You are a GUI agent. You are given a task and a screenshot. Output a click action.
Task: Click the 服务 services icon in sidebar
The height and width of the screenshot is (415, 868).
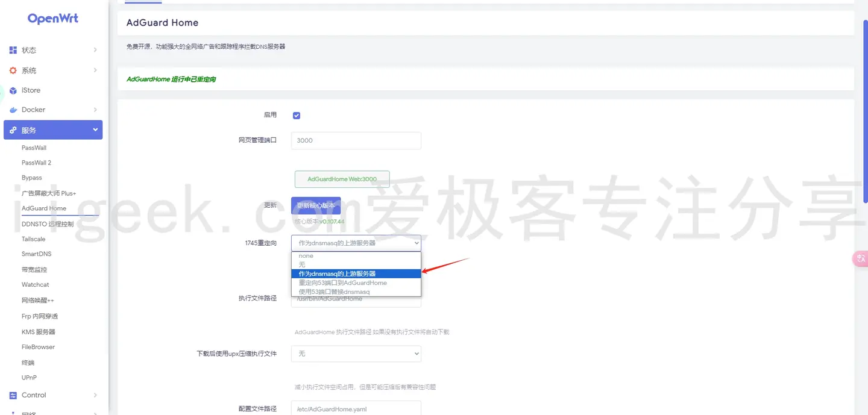pyautogui.click(x=13, y=129)
